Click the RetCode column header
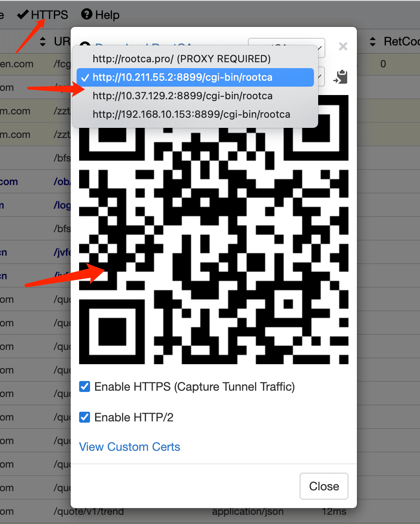The width and height of the screenshot is (420, 524). pyautogui.click(x=401, y=41)
